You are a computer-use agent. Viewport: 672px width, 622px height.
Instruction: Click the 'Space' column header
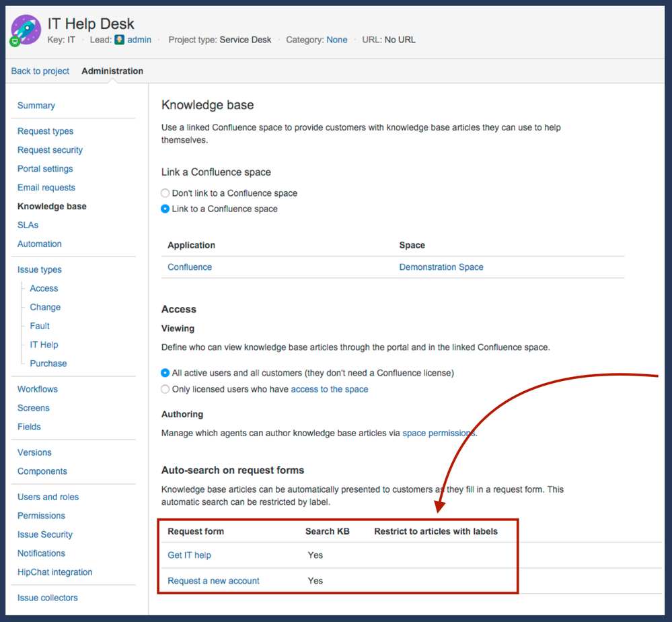pos(412,246)
